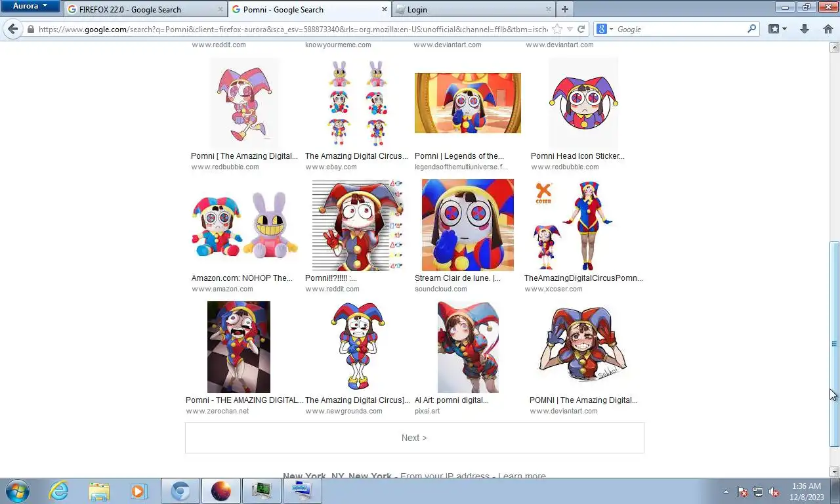This screenshot has width=840, height=504.
Task: Open a new tab with the plus button
Action: 564,9
